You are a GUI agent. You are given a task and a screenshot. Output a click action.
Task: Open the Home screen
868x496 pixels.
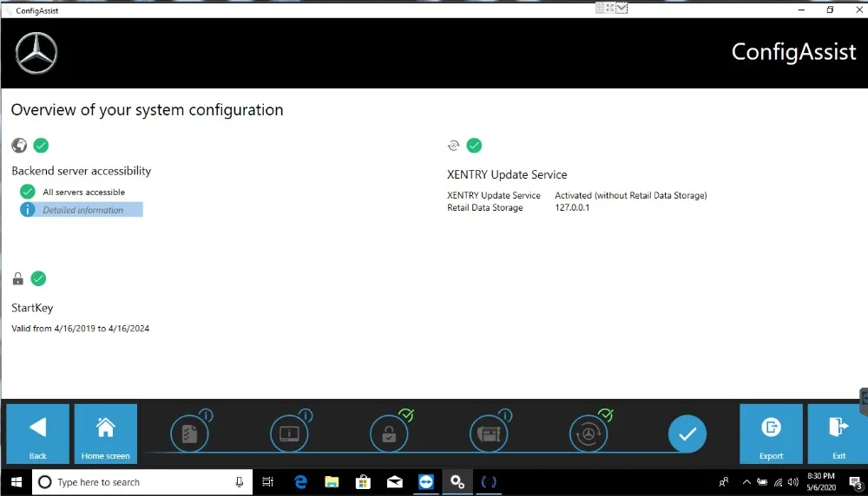tap(105, 434)
